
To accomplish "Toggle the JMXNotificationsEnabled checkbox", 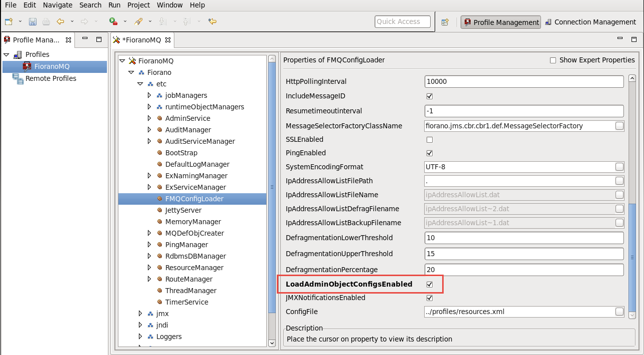I will 429,298.
